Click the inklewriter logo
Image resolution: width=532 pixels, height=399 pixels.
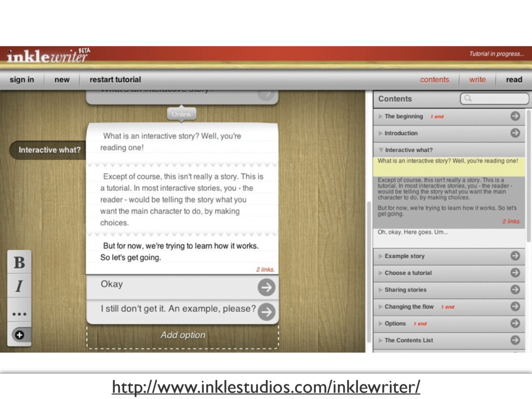tap(48, 56)
